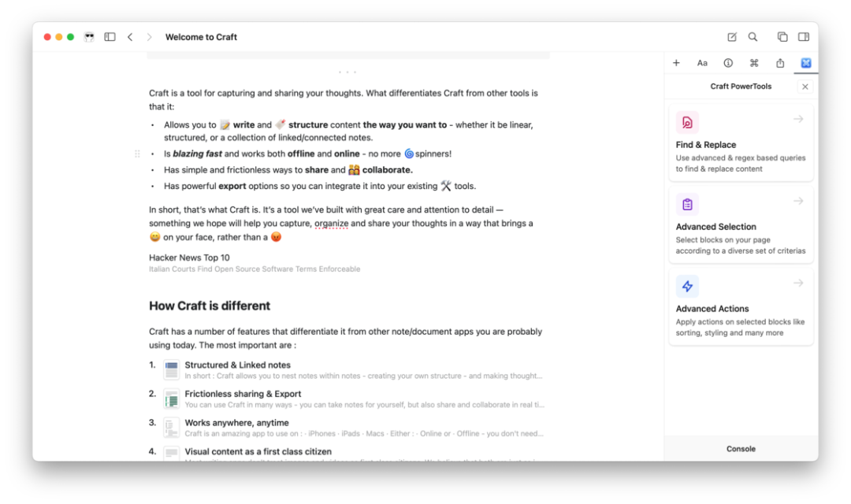Click the plus add icon in right panel
The image size is (851, 504).
point(676,63)
